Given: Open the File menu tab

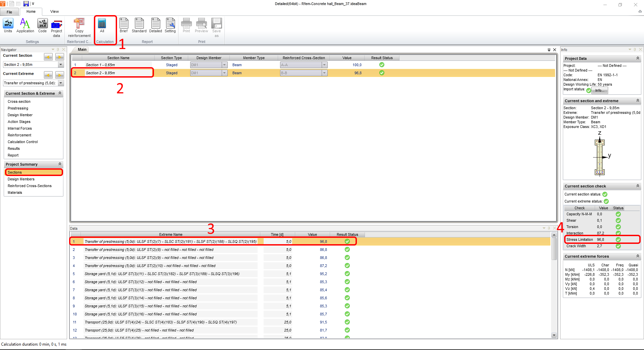Looking at the screenshot, I should pos(9,12).
